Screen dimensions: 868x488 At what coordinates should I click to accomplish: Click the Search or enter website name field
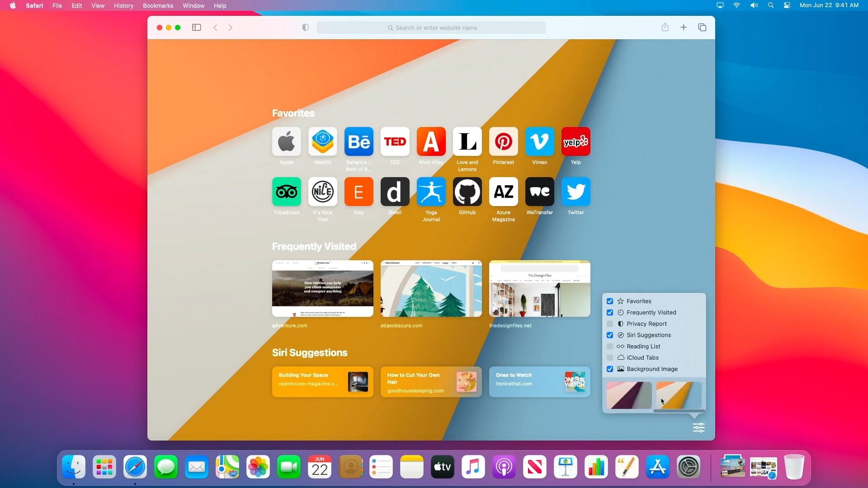tap(431, 28)
